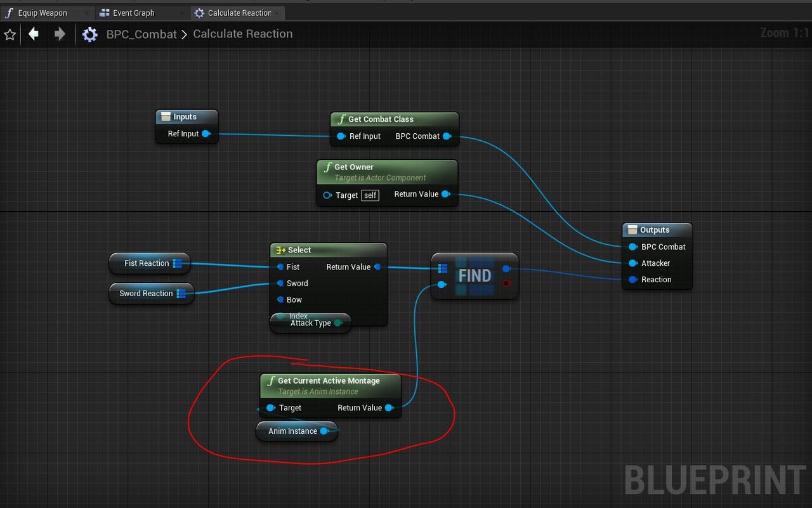Click the favorite star icon
The image size is (812, 508).
pyautogui.click(x=10, y=34)
